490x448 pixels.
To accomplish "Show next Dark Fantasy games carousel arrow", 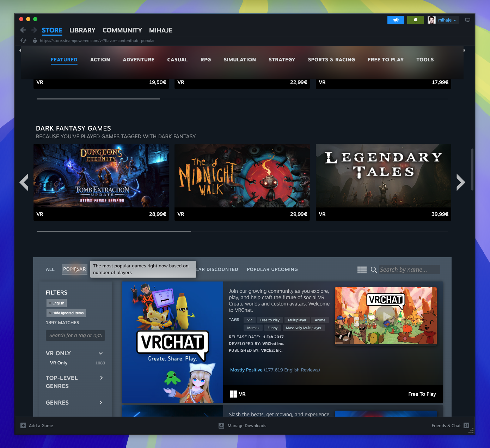I will point(460,182).
